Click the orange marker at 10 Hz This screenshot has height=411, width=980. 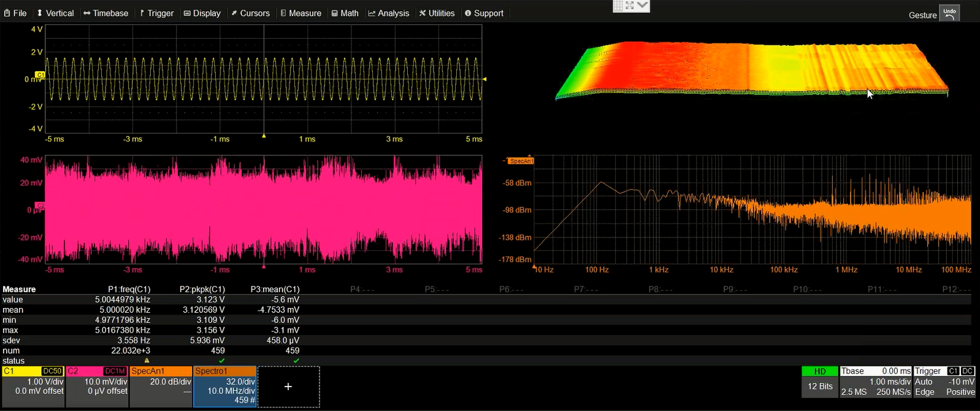[x=534, y=267]
